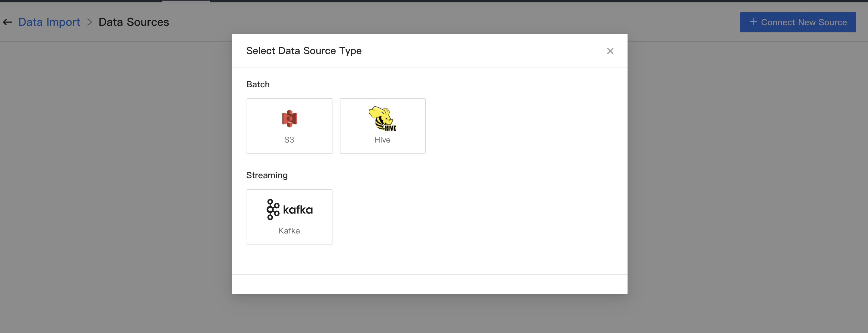Screen dimensions: 868x333
Task: Click the breadcrumb chevron separator
Action: [90, 22]
